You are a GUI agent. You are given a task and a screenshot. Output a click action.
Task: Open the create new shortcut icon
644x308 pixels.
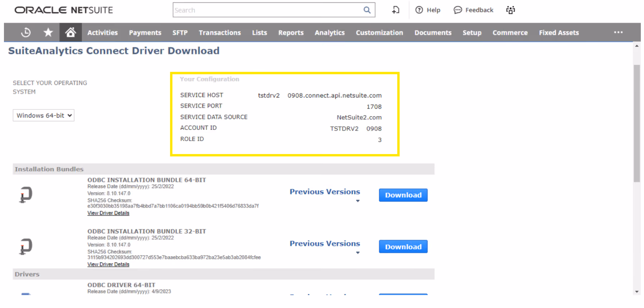pos(396,10)
